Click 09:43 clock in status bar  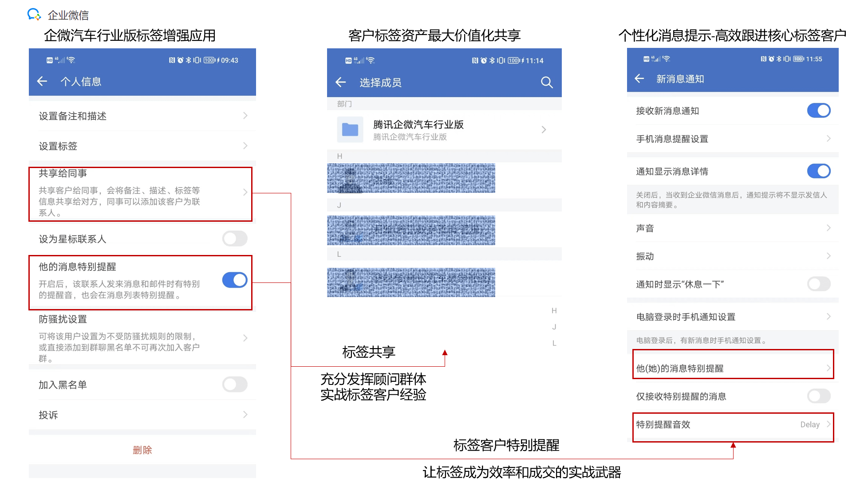pos(229,60)
